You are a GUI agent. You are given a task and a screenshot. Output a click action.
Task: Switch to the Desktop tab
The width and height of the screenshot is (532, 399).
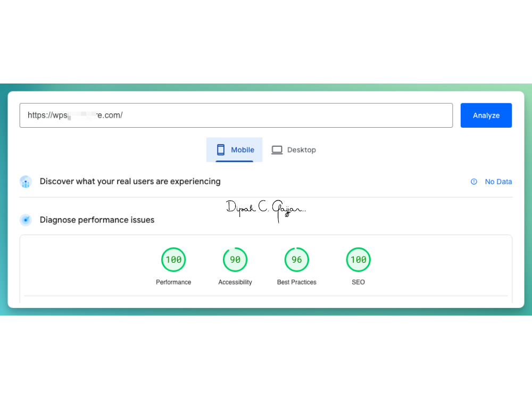coord(294,149)
